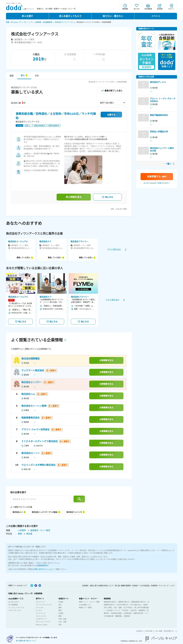Open 株式会社エンパワー ranking entry
The image size is (183, 644).
(31, 382)
